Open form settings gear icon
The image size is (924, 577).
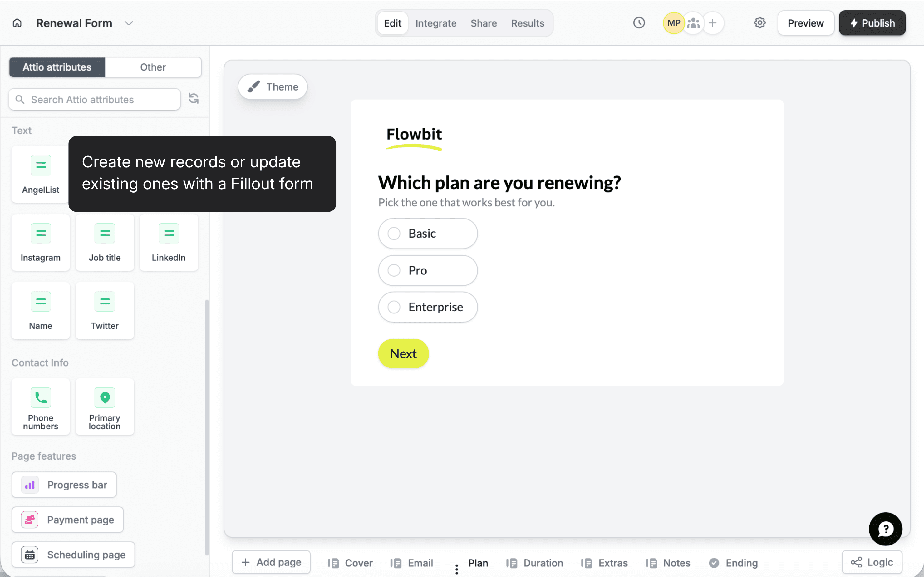point(759,23)
